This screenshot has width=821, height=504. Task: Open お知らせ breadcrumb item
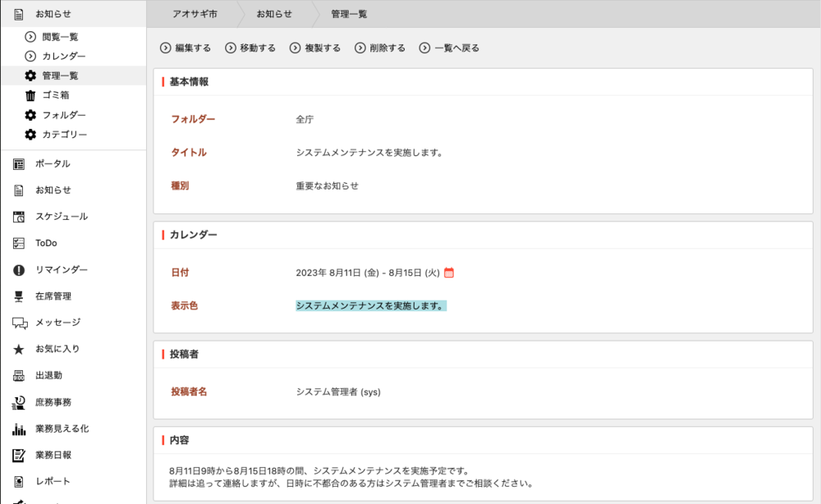click(x=274, y=14)
